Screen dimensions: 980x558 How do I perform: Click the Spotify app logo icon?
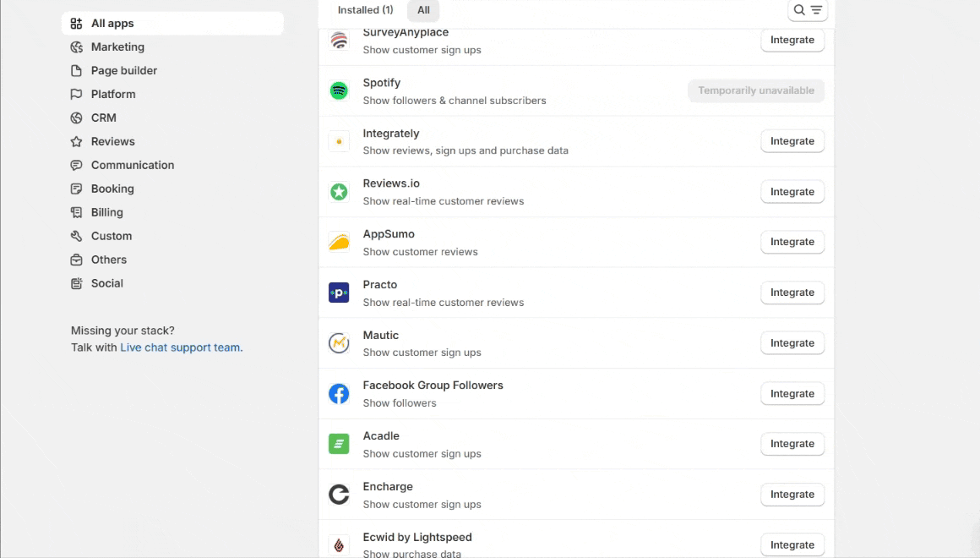click(339, 90)
